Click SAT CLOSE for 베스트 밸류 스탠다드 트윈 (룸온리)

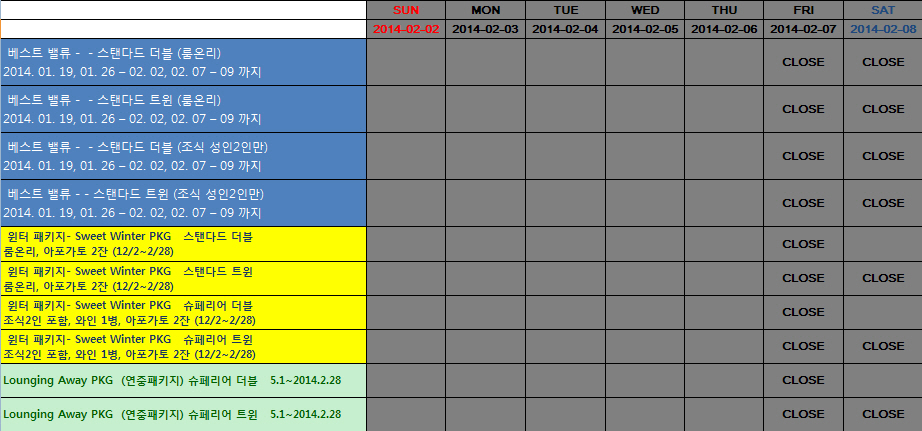(x=883, y=109)
